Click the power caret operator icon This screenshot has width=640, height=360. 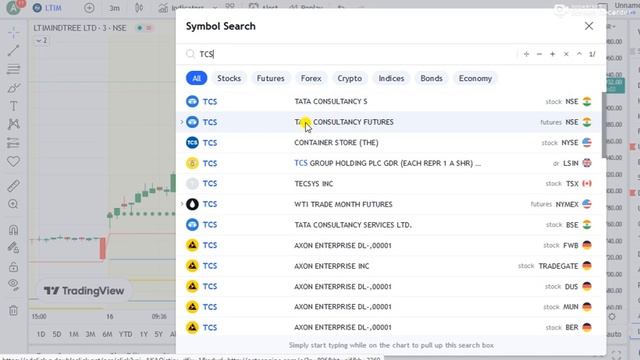[579, 54]
